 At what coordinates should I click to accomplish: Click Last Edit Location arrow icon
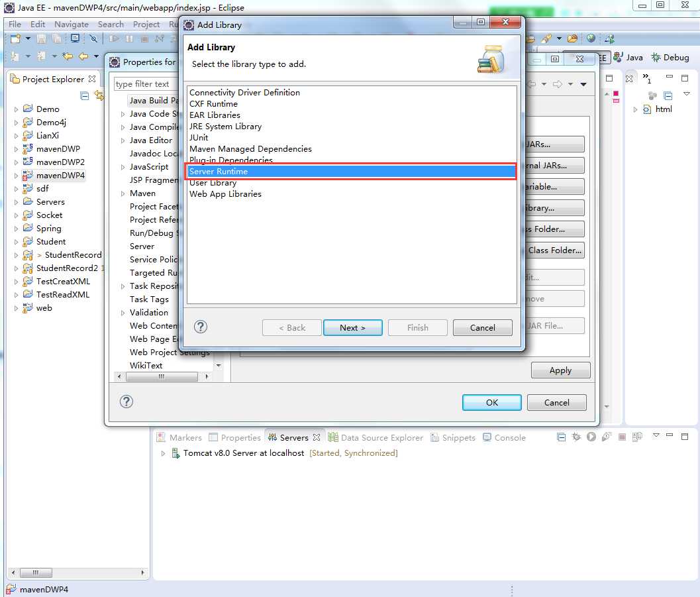[x=68, y=56]
